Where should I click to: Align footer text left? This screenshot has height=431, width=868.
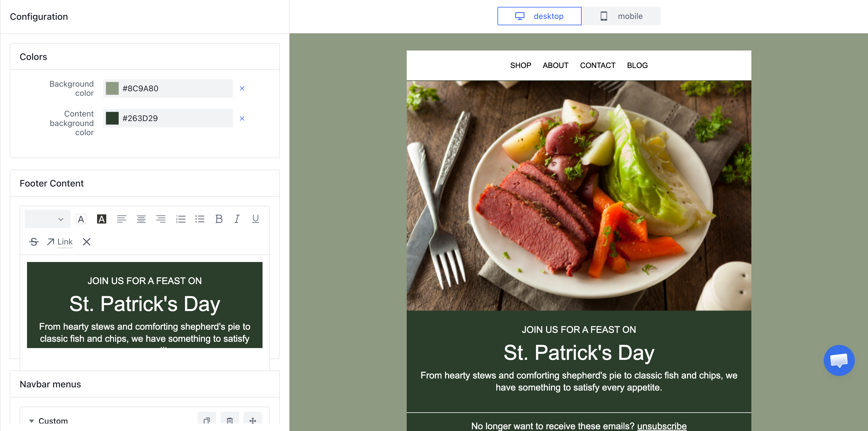click(x=122, y=219)
